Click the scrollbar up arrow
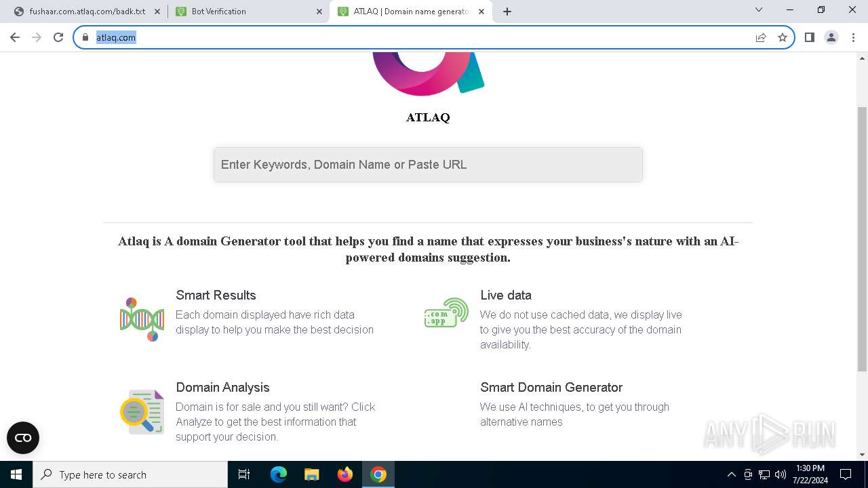Screen dimensions: 868x488 (x=862, y=58)
